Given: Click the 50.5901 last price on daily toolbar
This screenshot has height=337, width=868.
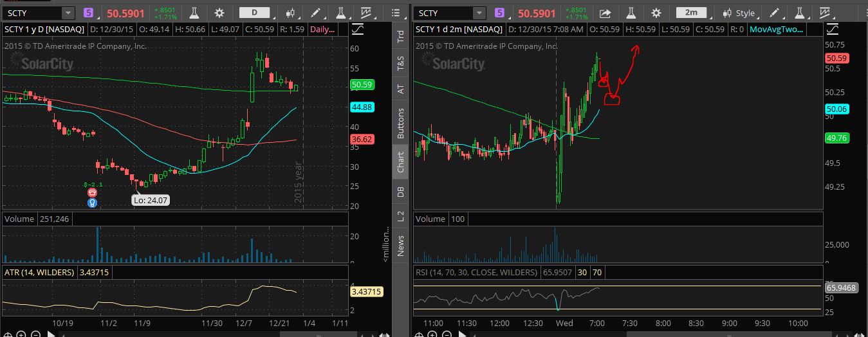Looking at the screenshot, I should point(124,13).
